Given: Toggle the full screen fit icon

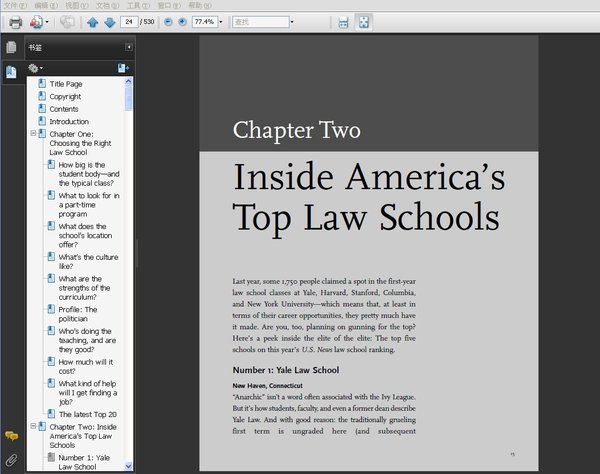Looking at the screenshot, I should click(364, 22).
